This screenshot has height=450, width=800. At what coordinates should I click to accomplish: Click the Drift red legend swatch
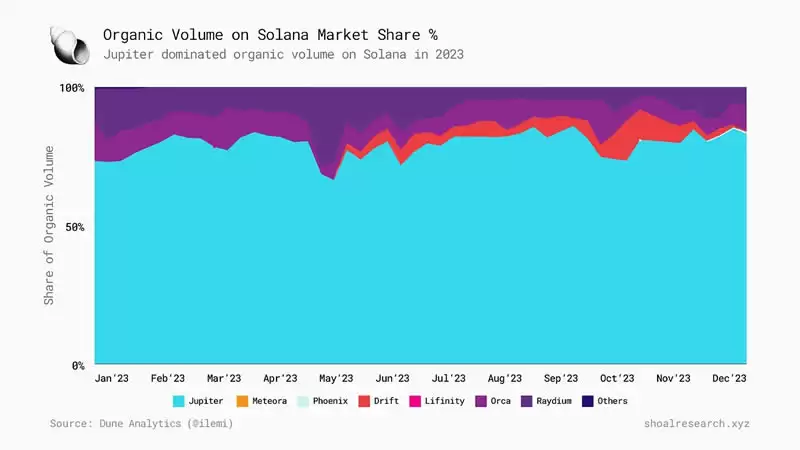click(364, 401)
